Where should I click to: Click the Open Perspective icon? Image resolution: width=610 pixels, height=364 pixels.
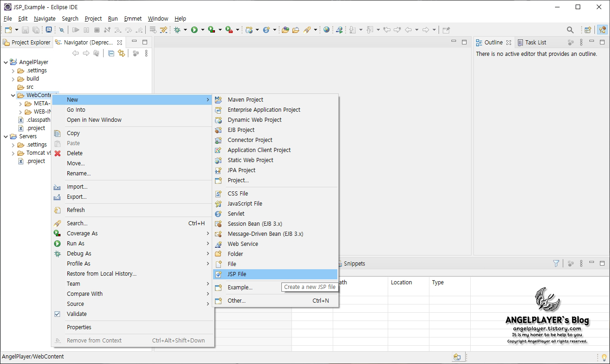click(x=588, y=30)
